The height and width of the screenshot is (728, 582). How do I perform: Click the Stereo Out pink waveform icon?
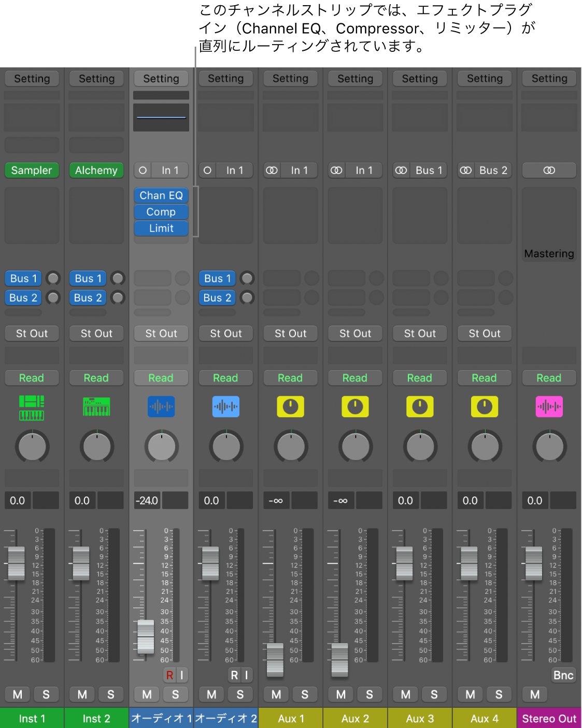point(549,407)
